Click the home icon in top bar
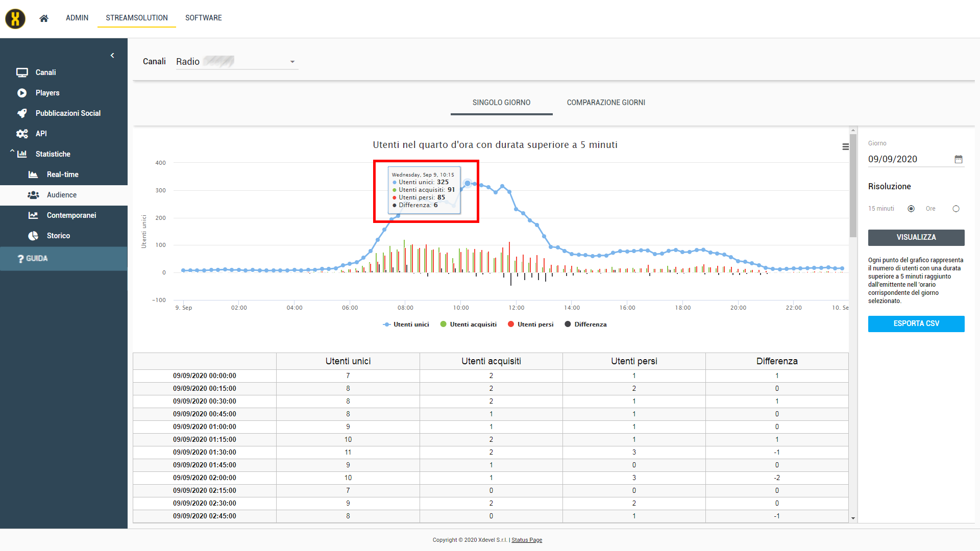Screen dimensions: 980x551 coord(44,18)
